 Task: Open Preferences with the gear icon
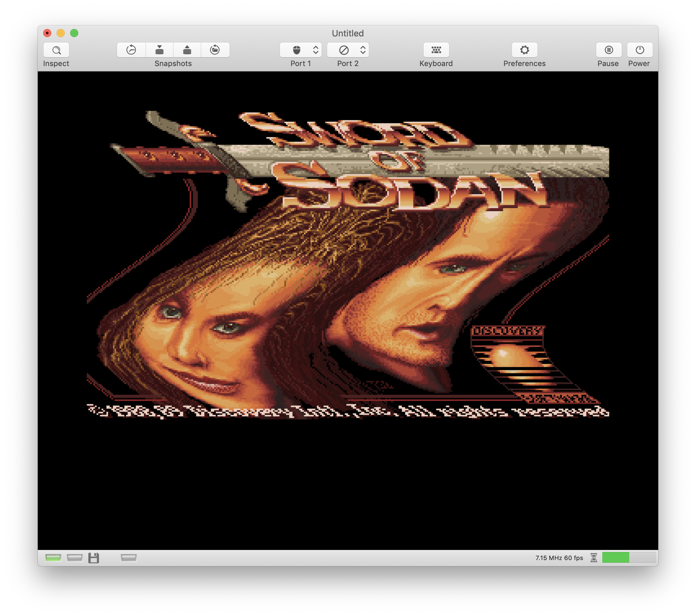coord(524,50)
